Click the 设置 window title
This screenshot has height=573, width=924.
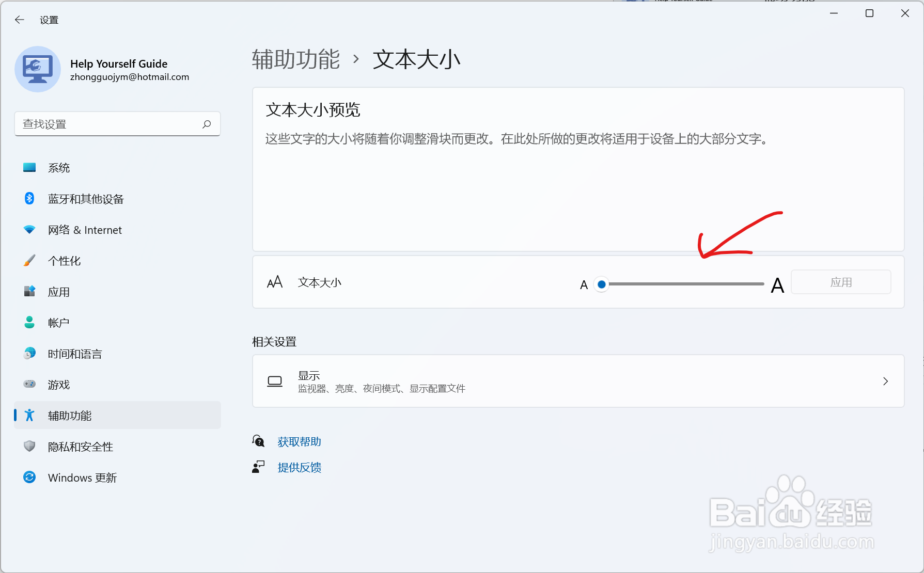(49, 20)
